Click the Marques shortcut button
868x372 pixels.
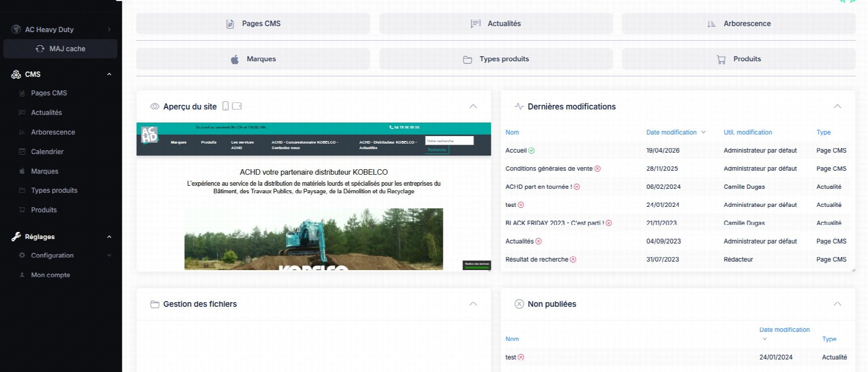click(x=253, y=59)
